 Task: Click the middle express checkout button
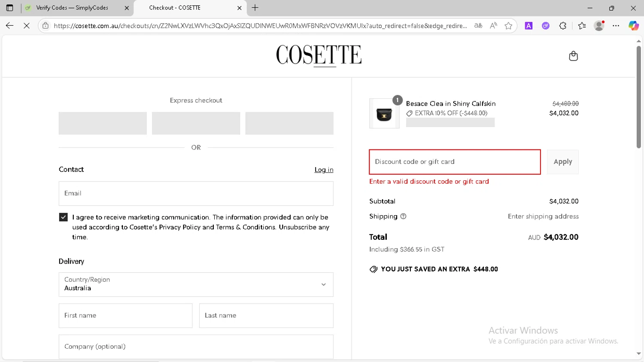pyautogui.click(x=196, y=123)
